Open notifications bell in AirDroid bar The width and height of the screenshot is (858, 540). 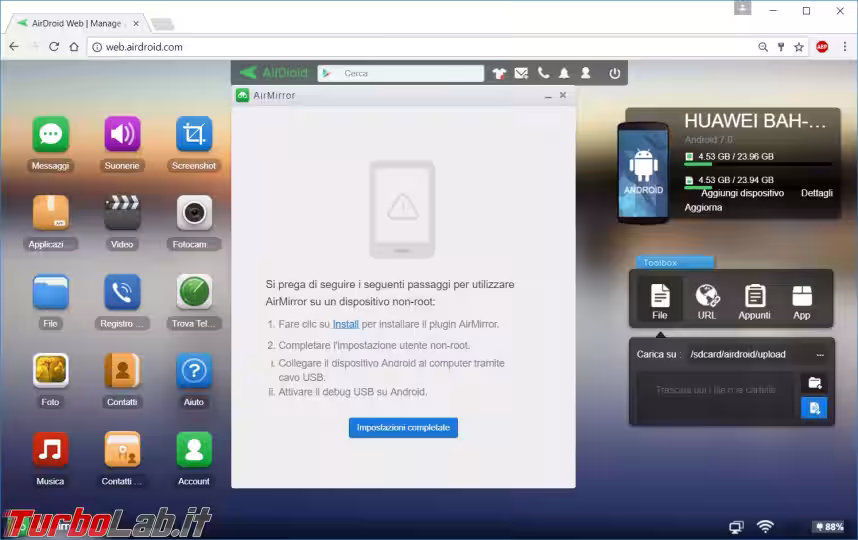tap(564, 73)
